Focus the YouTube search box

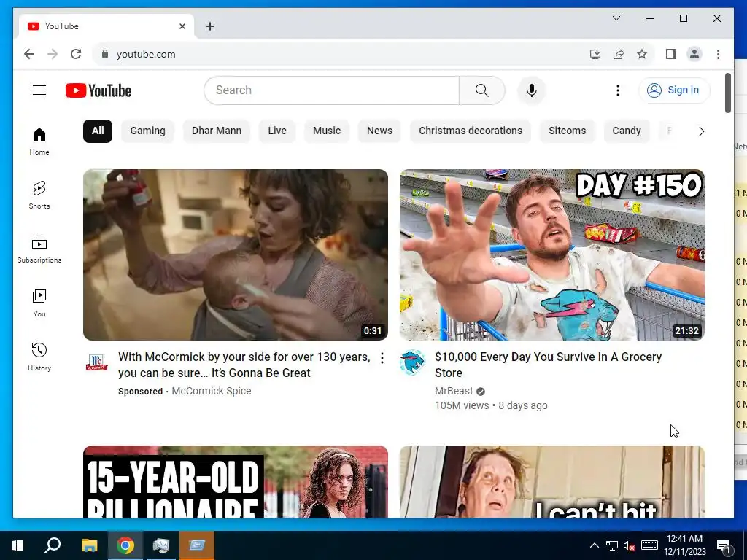332,90
